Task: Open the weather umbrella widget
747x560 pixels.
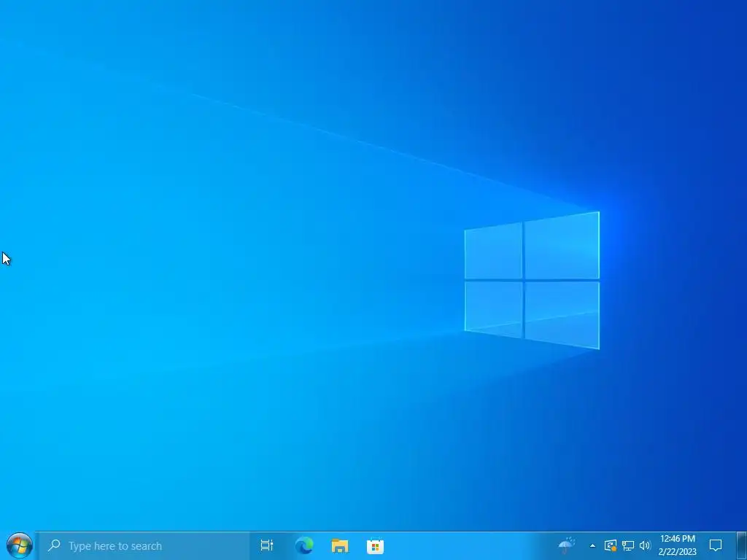Action: pos(567,545)
